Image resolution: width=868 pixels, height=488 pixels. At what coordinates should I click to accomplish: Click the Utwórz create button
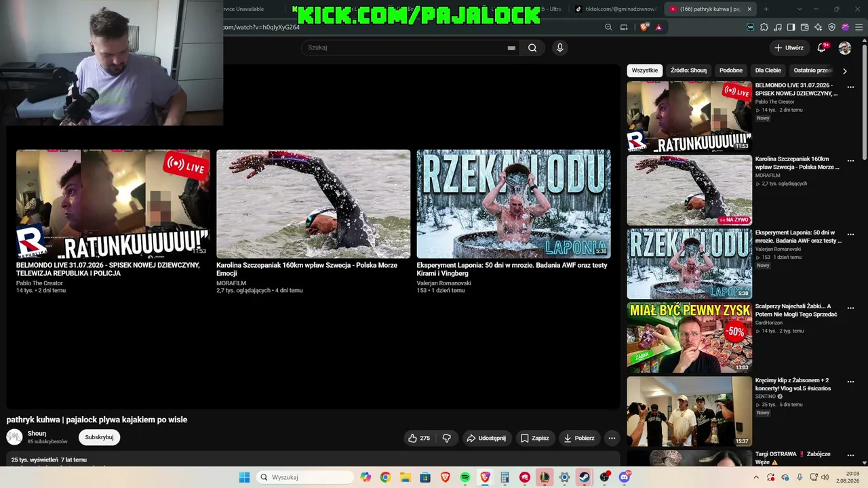[789, 47]
